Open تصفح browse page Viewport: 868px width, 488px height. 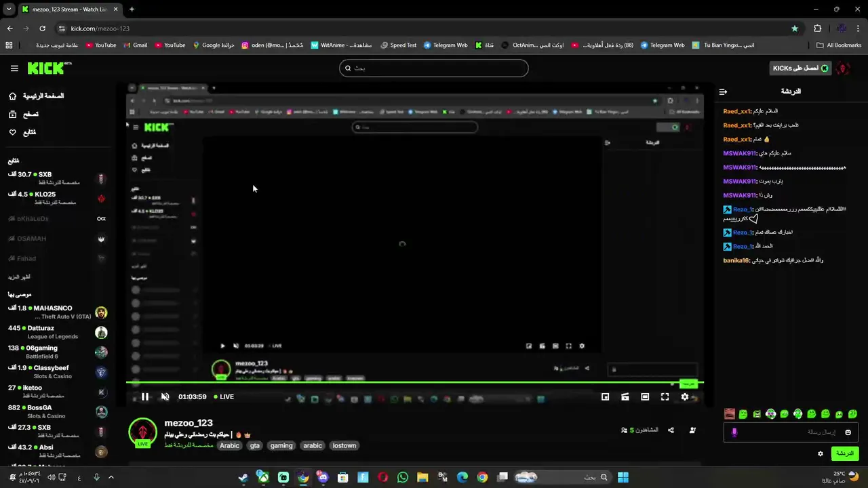24,115
